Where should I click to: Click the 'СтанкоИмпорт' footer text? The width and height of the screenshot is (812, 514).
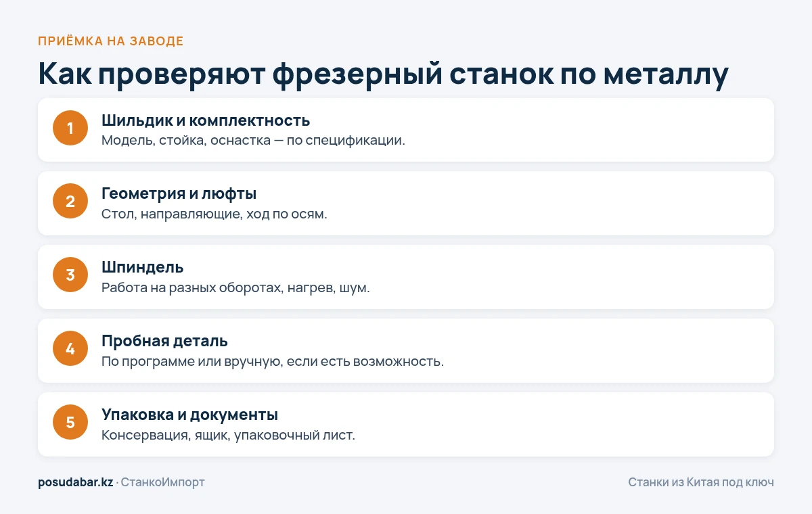pos(162,482)
